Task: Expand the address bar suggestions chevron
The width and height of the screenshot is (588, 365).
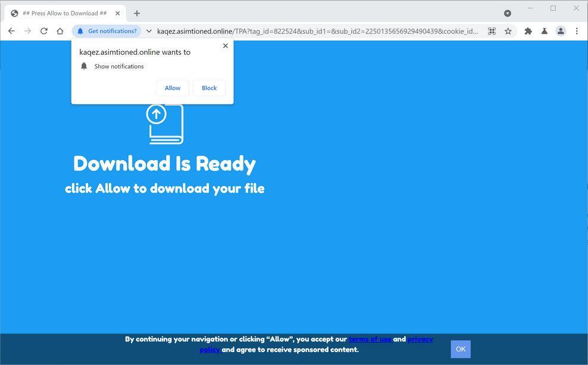Action: click(x=148, y=31)
